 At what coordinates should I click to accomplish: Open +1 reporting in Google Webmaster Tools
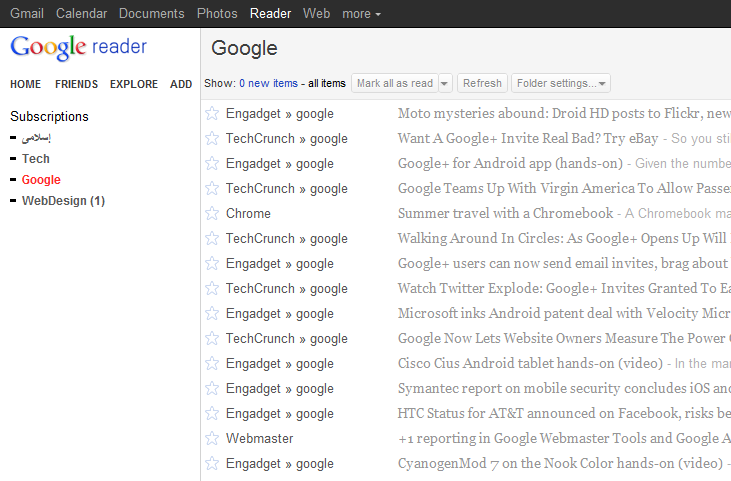[x=564, y=438]
